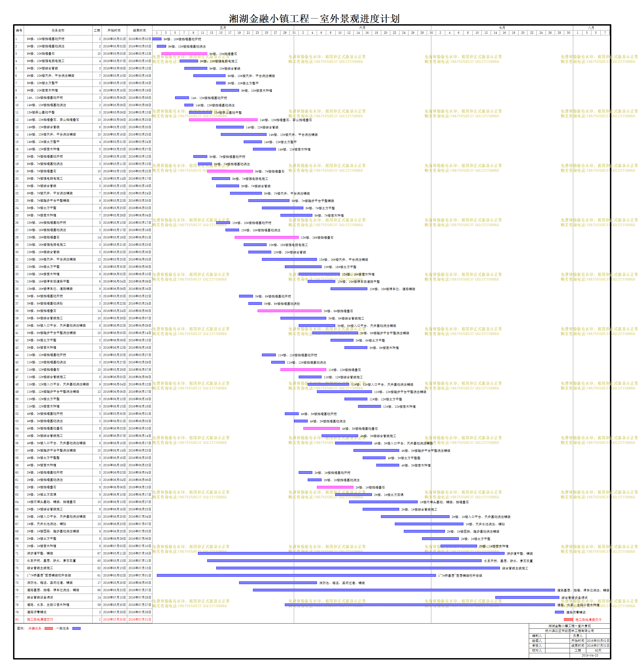Select task name '1~7#桥基层~面层铺装栏杆安装' in table

tap(49, 575)
